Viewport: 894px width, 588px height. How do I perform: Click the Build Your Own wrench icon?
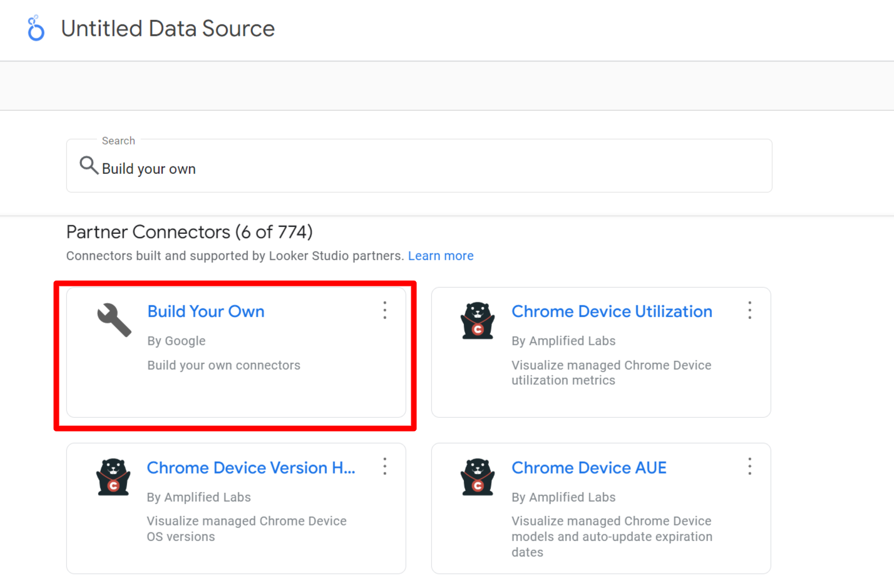click(114, 320)
